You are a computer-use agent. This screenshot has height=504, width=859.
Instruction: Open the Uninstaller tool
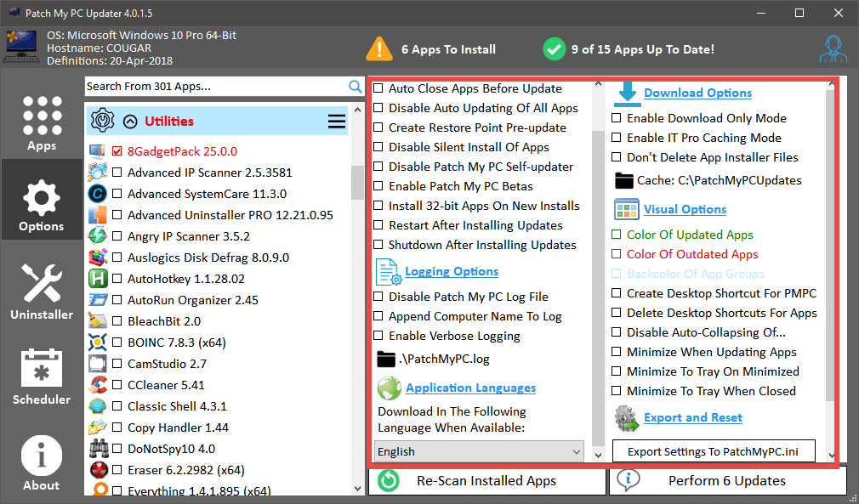[42, 291]
